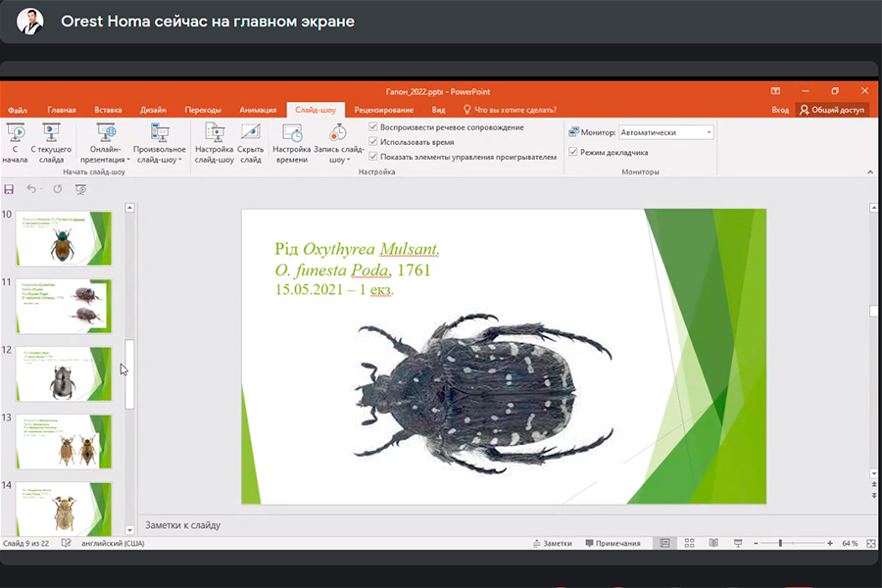Click the 'Общий доступ' share button
The image size is (882, 588).
(x=832, y=110)
